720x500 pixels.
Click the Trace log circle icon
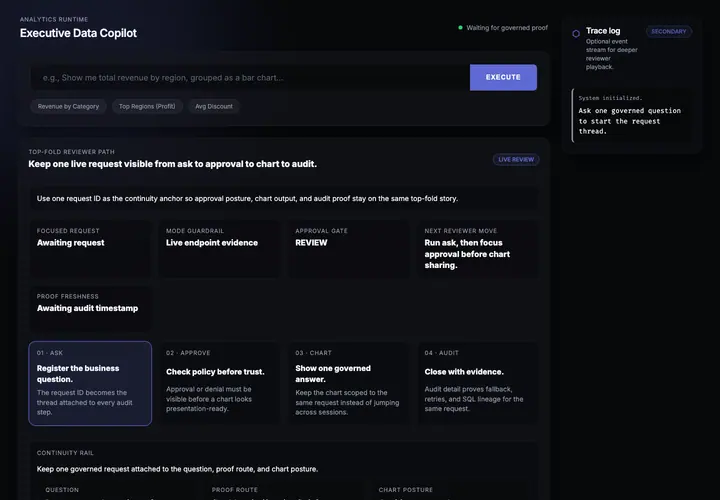(576, 34)
